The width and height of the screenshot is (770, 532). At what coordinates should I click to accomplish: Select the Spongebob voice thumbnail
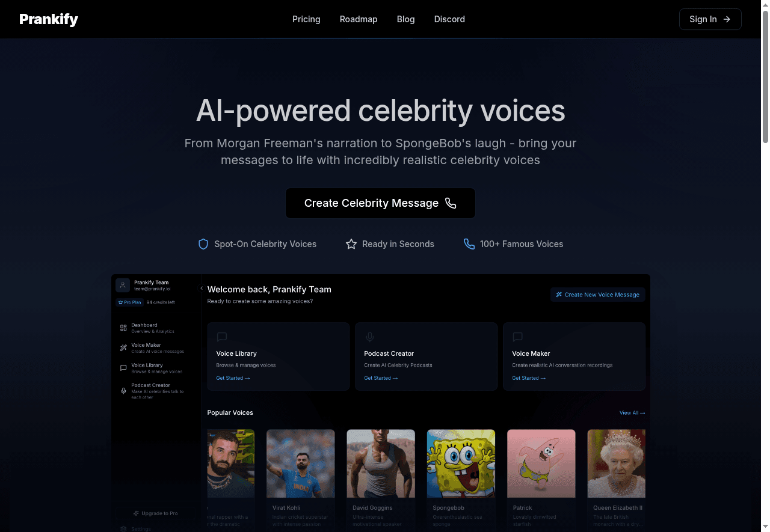pos(461,463)
